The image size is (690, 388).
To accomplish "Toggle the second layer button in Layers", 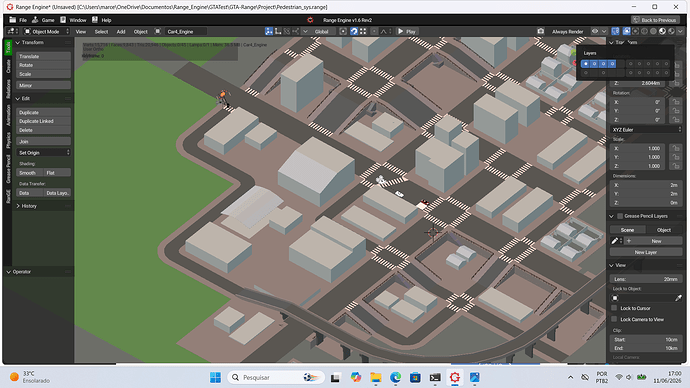I will [594, 64].
